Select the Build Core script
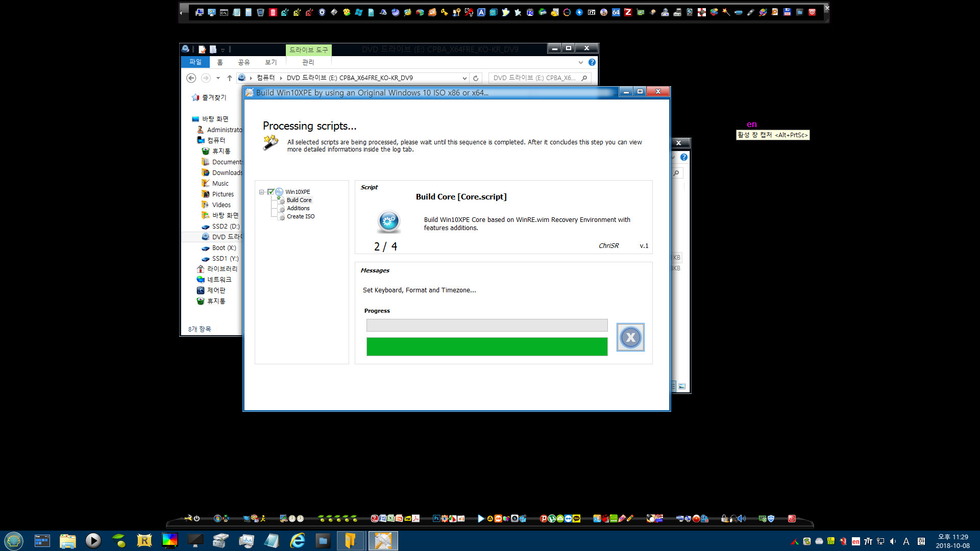The height and width of the screenshot is (551, 980). (x=299, y=200)
